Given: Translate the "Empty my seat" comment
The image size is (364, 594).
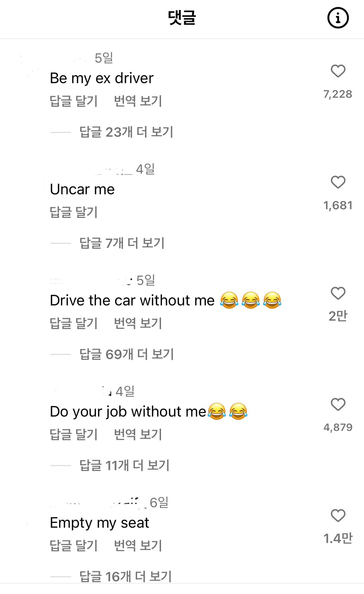Looking at the screenshot, I should point(138,546).
